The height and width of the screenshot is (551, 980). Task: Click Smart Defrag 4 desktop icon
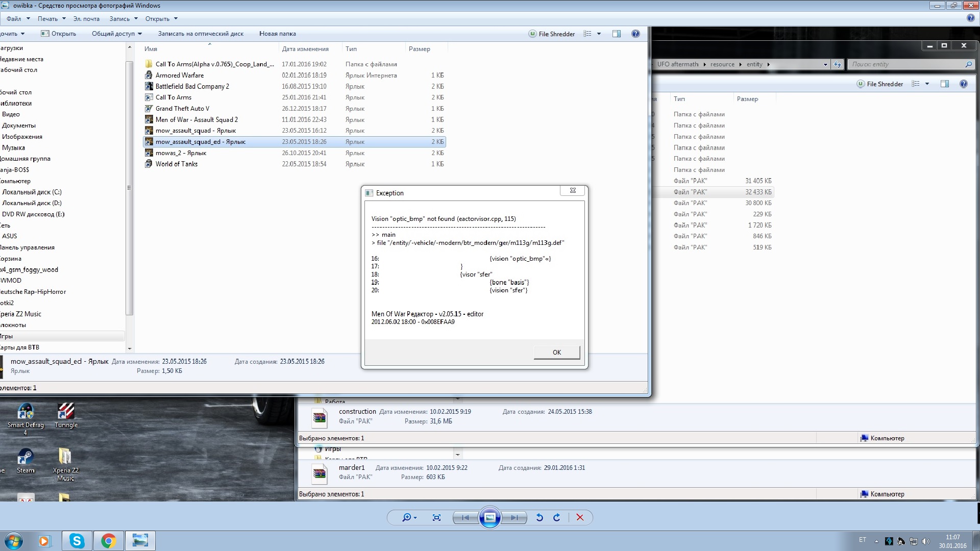(25, 420)
